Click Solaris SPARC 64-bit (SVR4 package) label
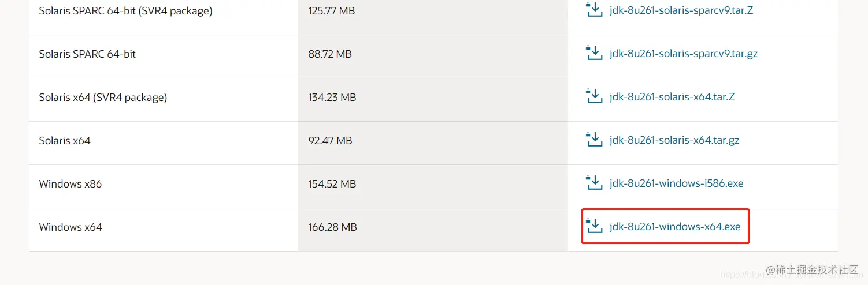868x285 pixels. coord(125,11)
